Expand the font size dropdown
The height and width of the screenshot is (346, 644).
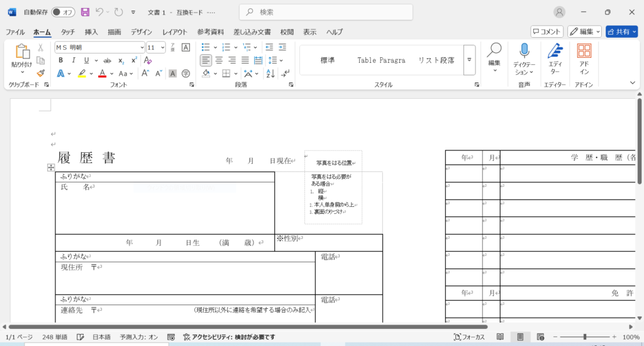click(x=163, y=47)
